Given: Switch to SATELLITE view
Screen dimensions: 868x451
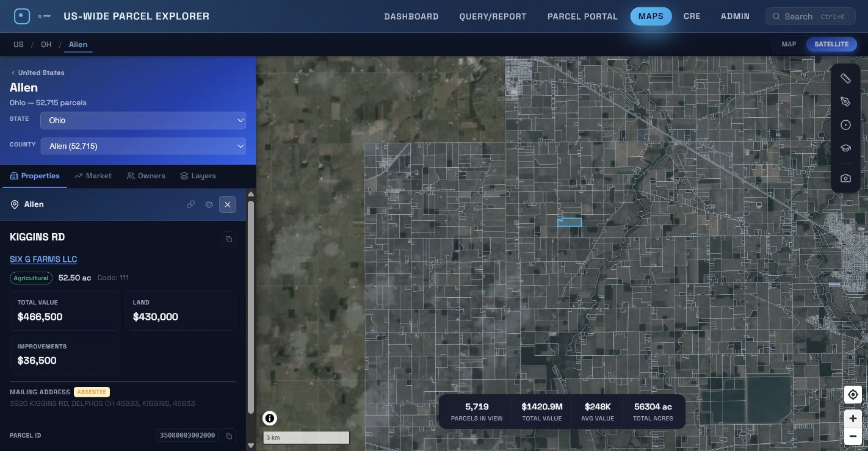Looking at the screenshot, I should (x=831, y=45).
